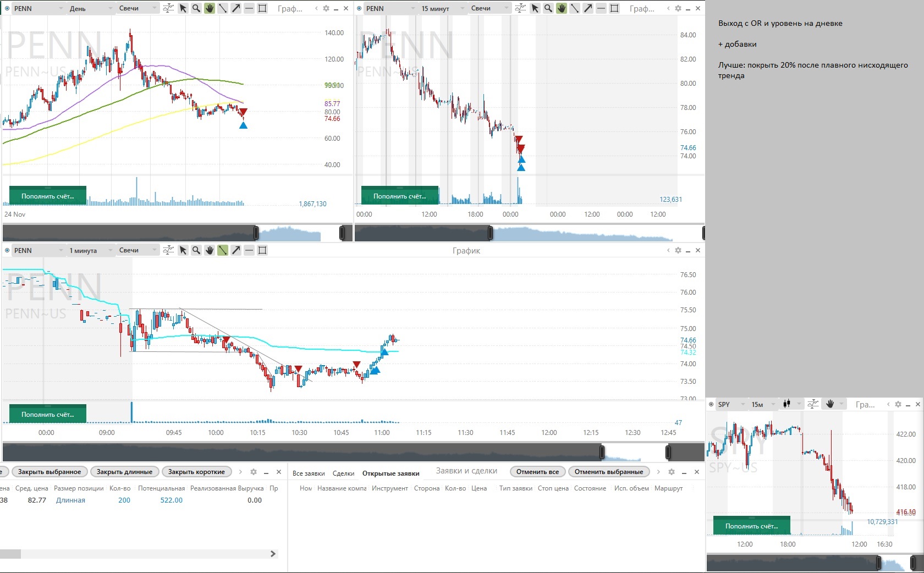
Task: Select zoom magnifier in 15-minute chart
Action: coord(548,8)
